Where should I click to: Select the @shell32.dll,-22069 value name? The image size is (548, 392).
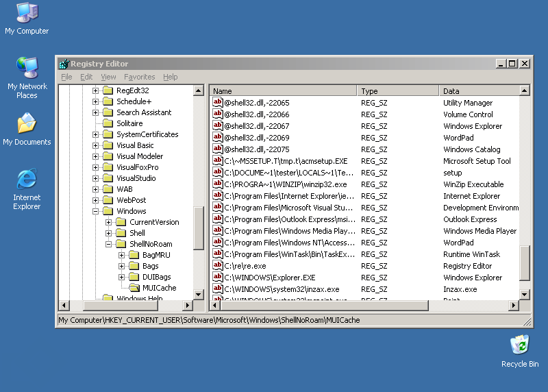tap(256, 138)
